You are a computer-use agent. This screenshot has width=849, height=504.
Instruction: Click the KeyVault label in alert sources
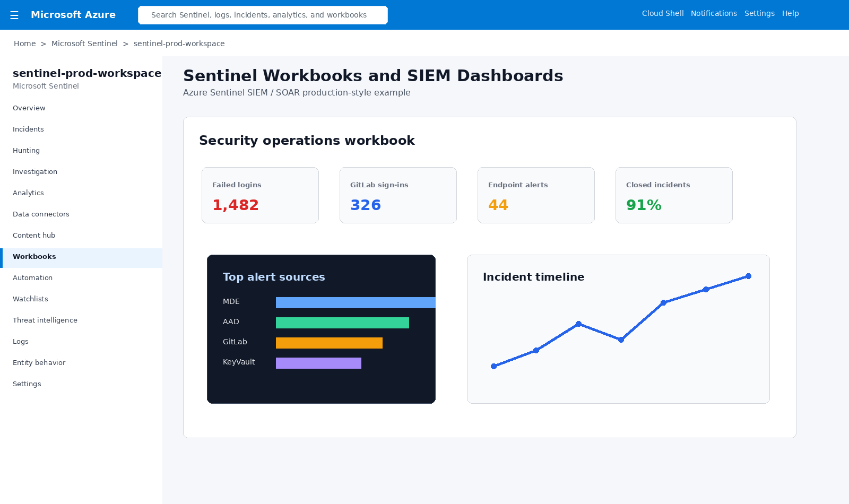pyautogui.click(x=239, y=362)
